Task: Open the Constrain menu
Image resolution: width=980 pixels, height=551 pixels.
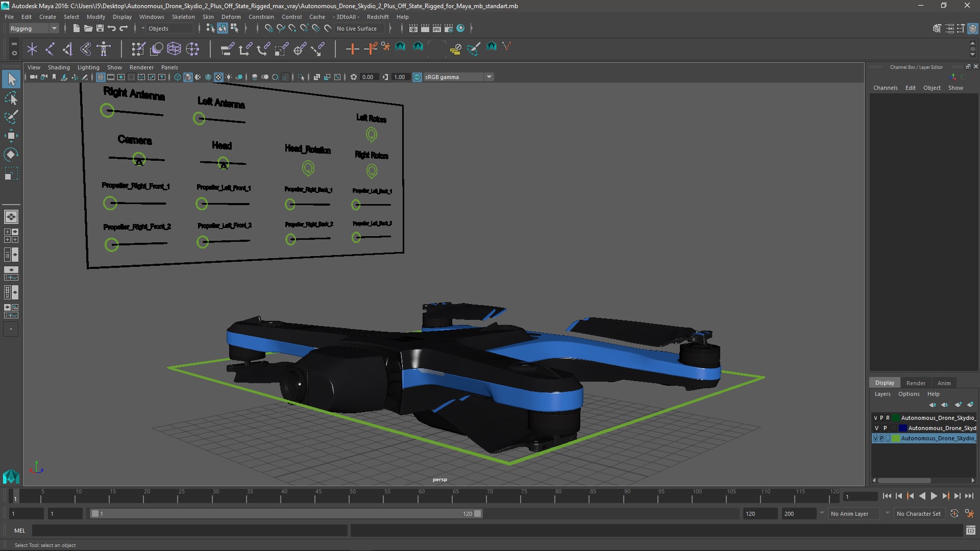Action: (x=261, y=17)
